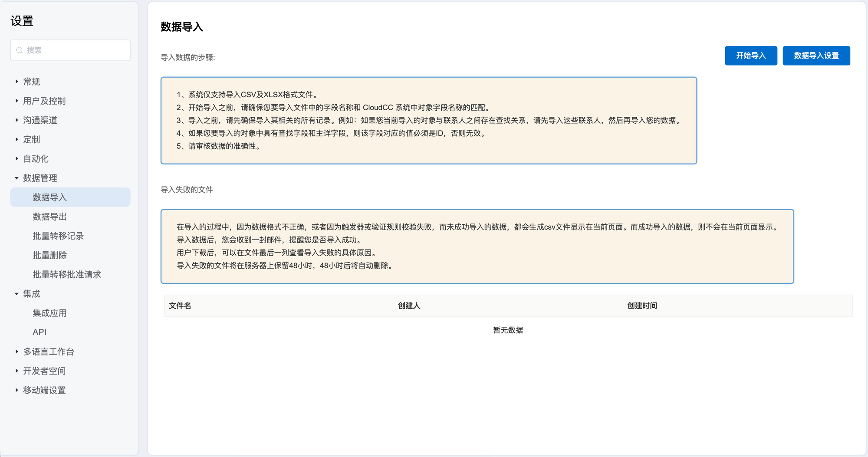Expand the 移动端设置 section
The height and width of the screenshot is (457, 868).
[x=16, y=390]
